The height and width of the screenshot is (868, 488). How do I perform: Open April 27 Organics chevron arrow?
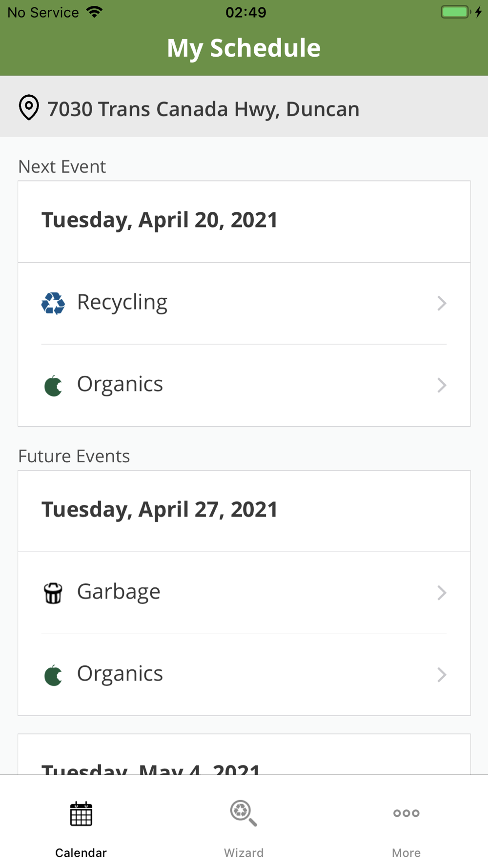(442, 675)
